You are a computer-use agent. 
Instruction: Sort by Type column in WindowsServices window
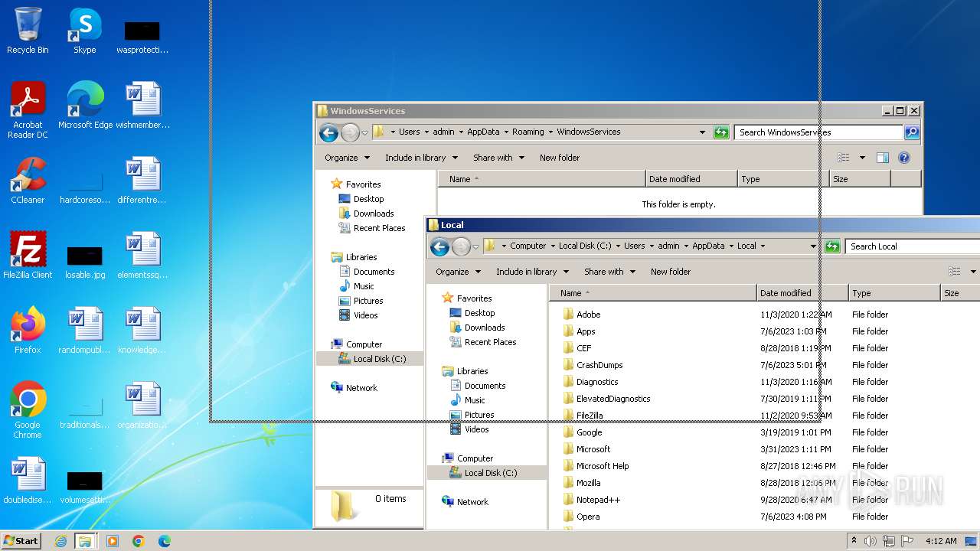tap(783, 179)
